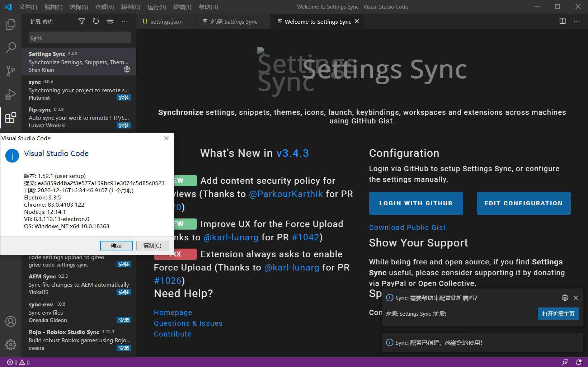Close the Welcome to Settings Sync tab
Viewport: 588px width, 367px height.
point(357,22)
